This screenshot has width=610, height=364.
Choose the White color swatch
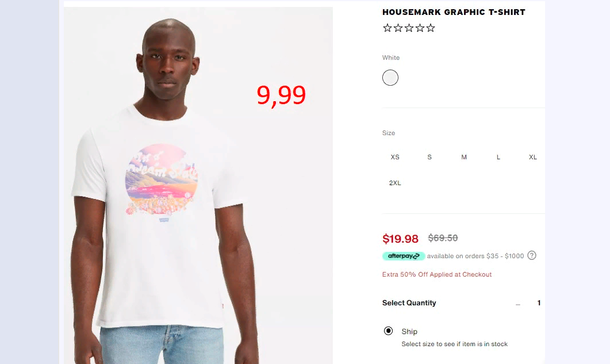[x=390, y=78]
